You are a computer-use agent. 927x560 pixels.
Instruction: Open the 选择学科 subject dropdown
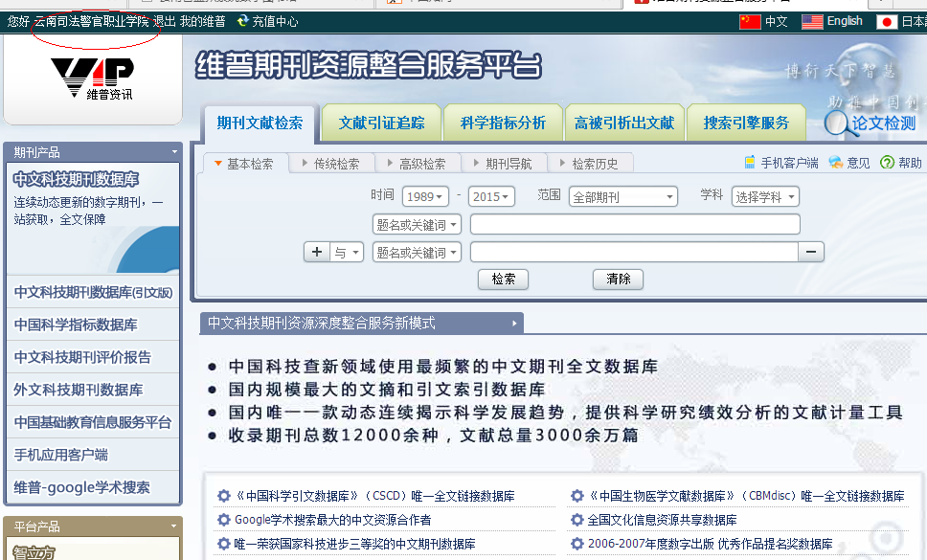(765, 196)
